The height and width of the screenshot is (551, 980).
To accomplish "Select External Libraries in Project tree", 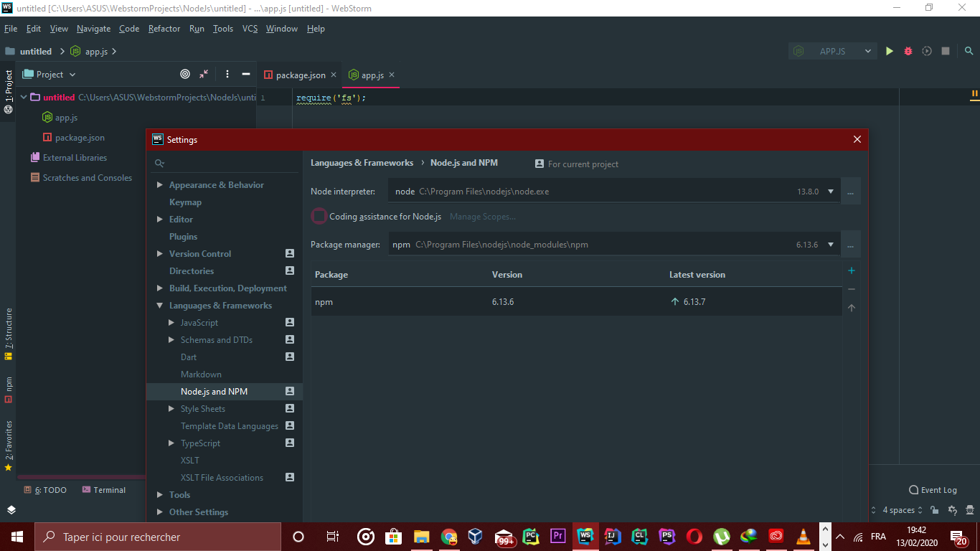I will (75, 158).
